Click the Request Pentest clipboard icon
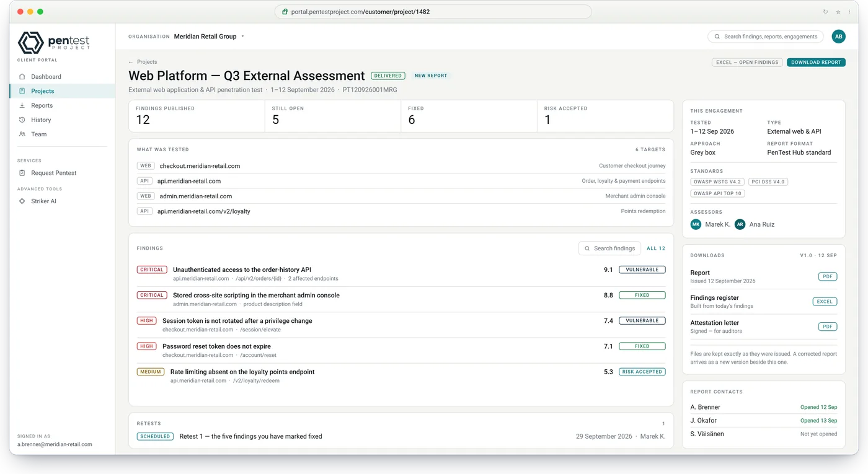Image resolution: width=868 pixels, height=474 pixels. click(22, 173)
